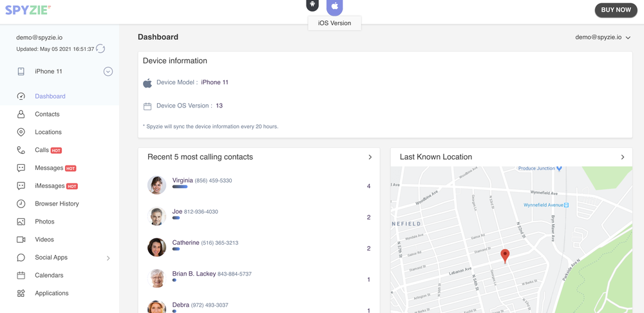Viewport: 644px width, 313px height.
Task: Open the full most calling contacts list arrow
Action: 370,157
